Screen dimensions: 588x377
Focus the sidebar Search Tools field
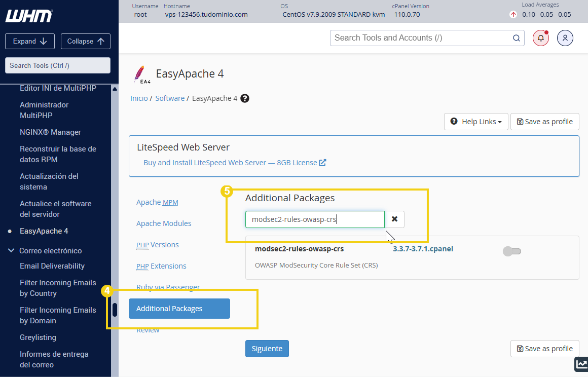tap(58, 65)
